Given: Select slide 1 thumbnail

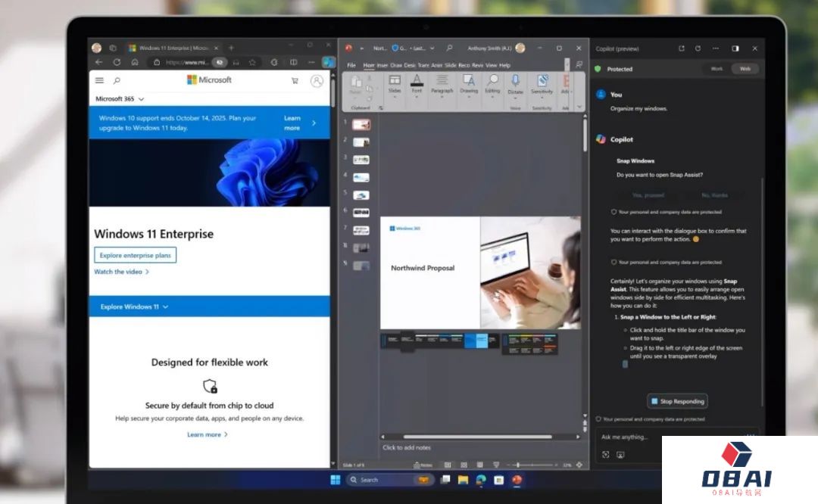Looking at the screenshot, I should pos(361,125).
